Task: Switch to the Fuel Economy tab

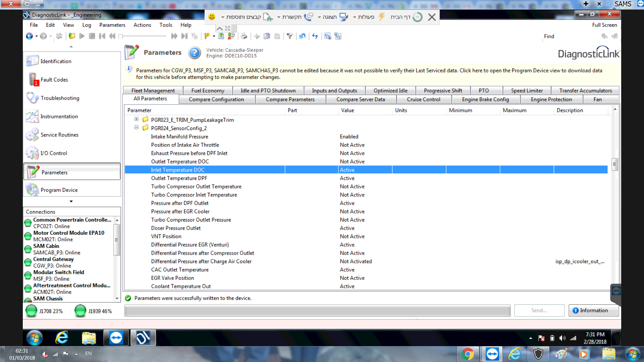Action: [x=208, y=90]
